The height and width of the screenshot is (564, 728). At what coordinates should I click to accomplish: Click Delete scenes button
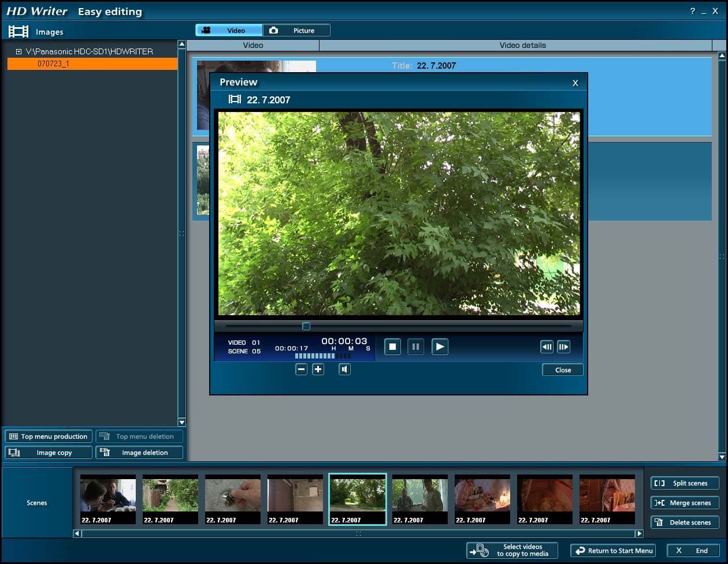685,522
